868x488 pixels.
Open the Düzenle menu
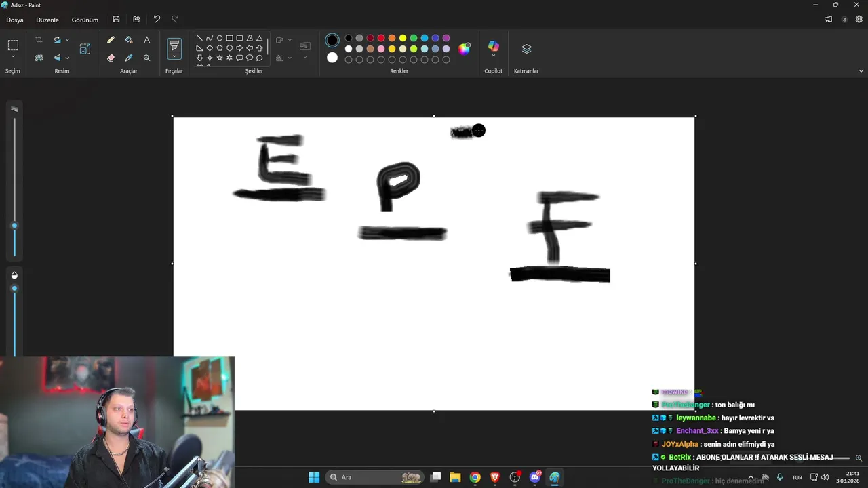(x=47, y=20)
